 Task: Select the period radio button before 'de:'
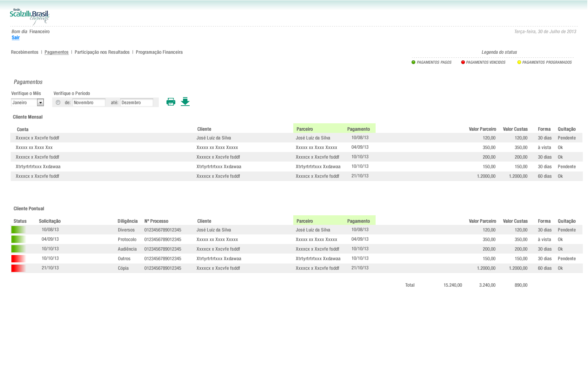(x=58, y=103)
